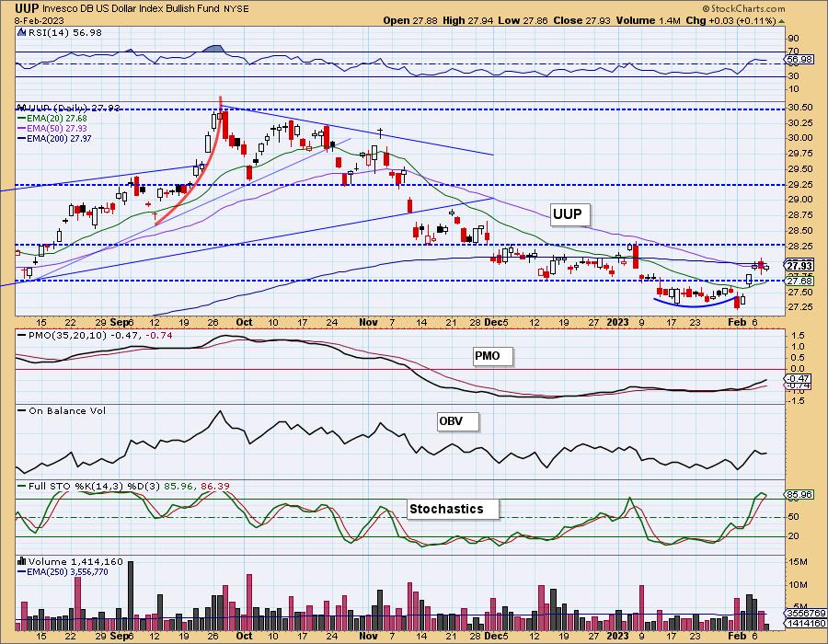Image resolution: width=828 pixels, height=644 pixels.
Task: Click the Volume 1.4M header value
Action: (x=648, y=20)
